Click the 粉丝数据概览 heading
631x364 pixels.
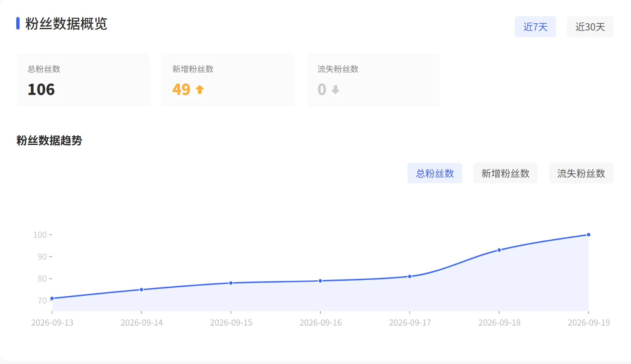pyautogui.click(x=66, y=24)
